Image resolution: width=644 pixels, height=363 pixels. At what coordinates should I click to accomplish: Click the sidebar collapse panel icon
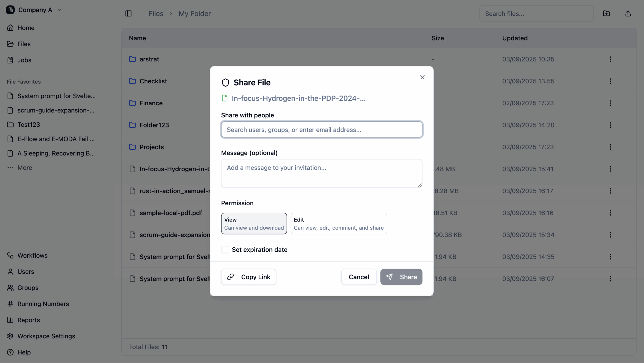[128, 14]
